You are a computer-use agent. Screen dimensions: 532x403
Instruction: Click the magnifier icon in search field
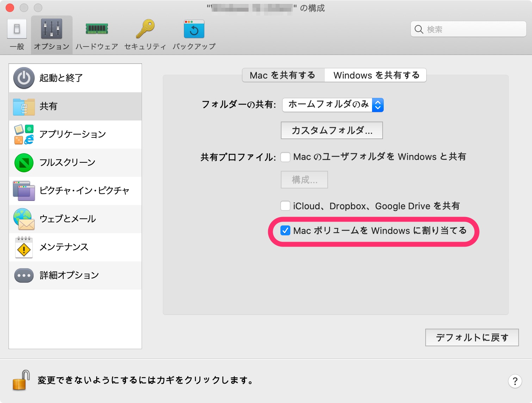[x=419, y=29]
